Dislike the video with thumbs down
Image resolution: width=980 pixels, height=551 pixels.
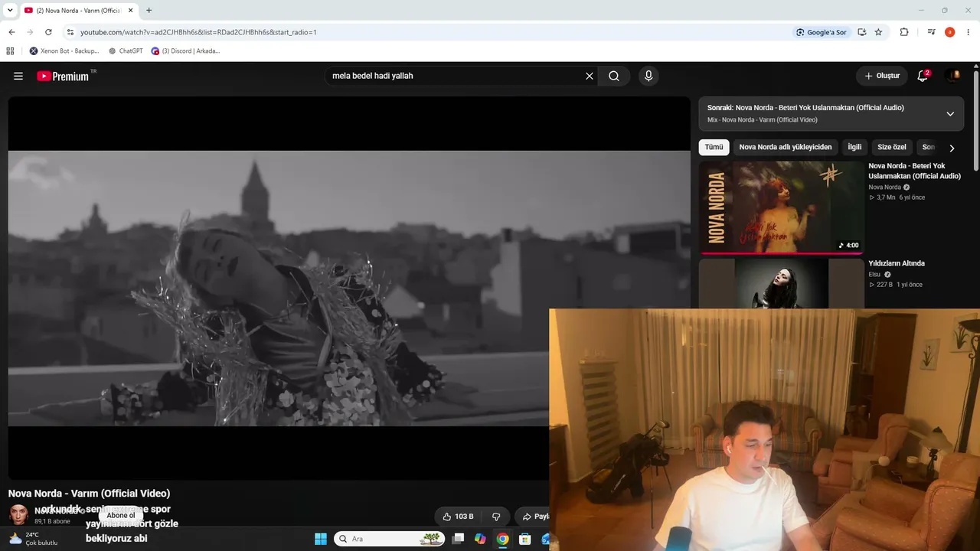pyautogui.click(x=496, y=517)
